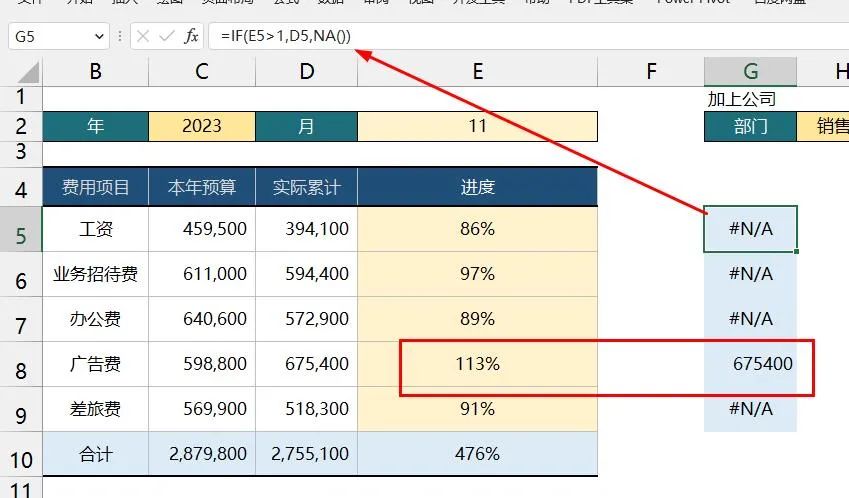Select column F header
The image size is (849, 498).
point(651,71)
